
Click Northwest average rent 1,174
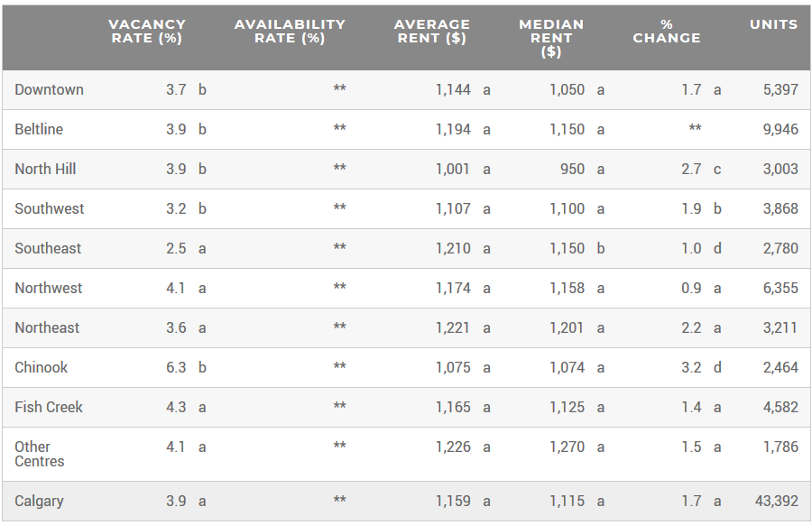(x=453, y=288)
